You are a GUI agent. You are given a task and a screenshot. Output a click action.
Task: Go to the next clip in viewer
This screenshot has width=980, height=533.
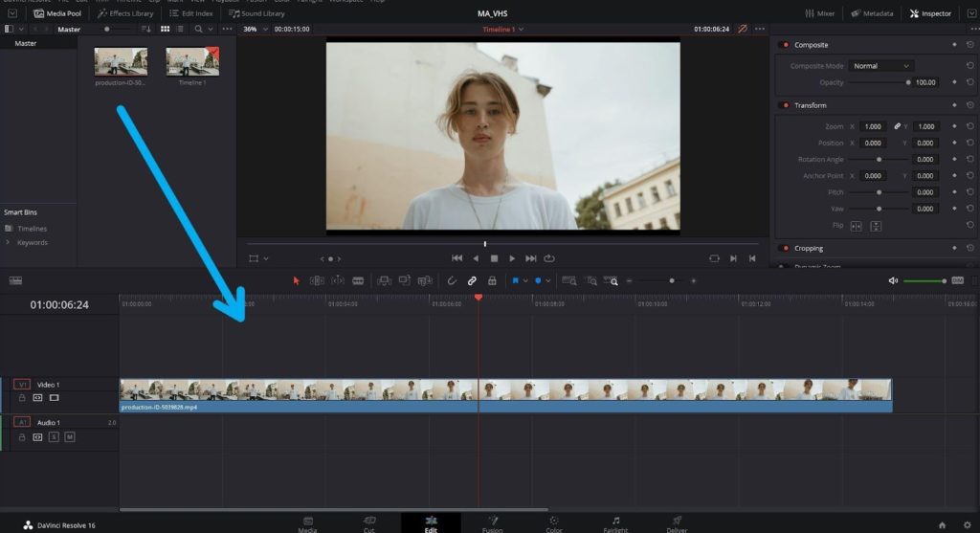pos(733,258)
